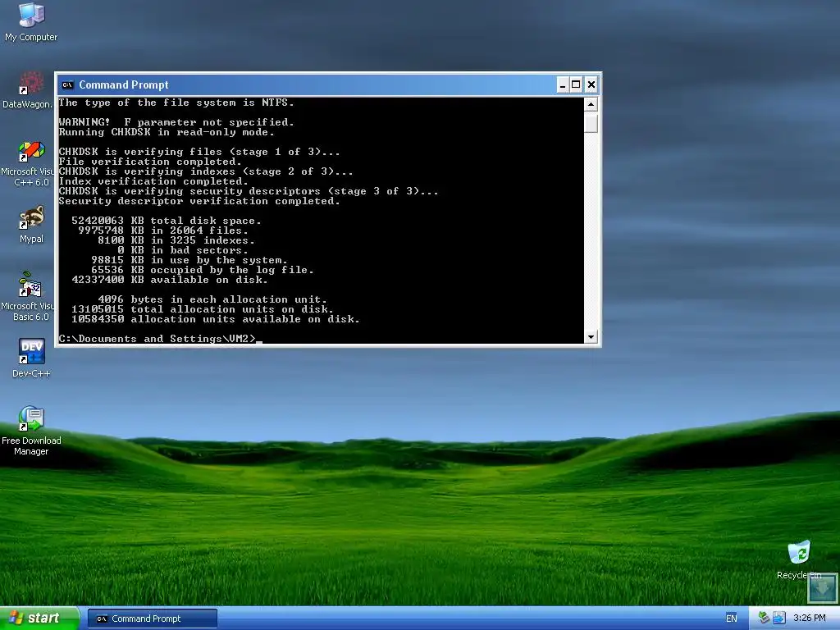Screen dimensions: 840x630
Task: Click 'Index verification completed.' line
Action: (x=153, y=181)
